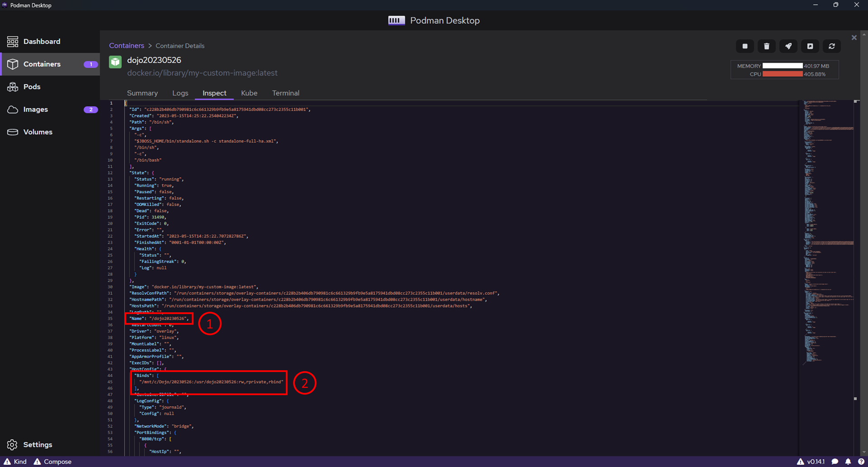Click the Compose status bar item
The image size is (868, 467).
coord(52,462)
